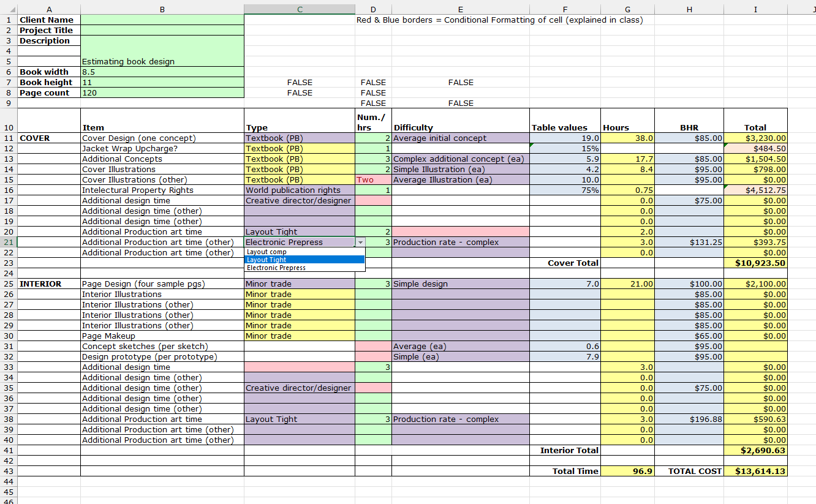This screenshot has height=504, width=816.
Task: Open the Type dropdown arrow in cell C21
Action: click(x=361, y=243)
